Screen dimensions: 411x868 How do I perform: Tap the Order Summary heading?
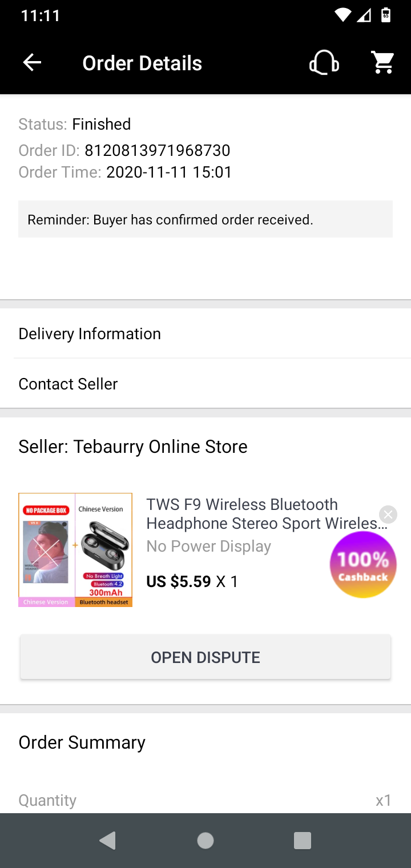[x=82, y=742]
